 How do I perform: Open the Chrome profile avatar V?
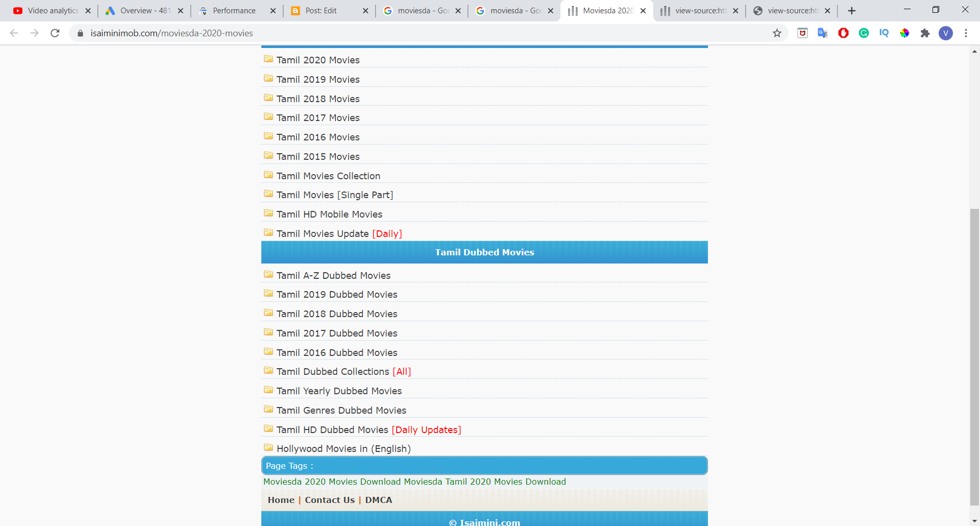946,33
